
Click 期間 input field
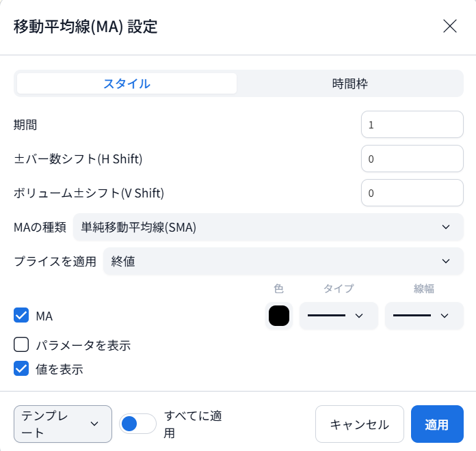[x=412, y=124]
